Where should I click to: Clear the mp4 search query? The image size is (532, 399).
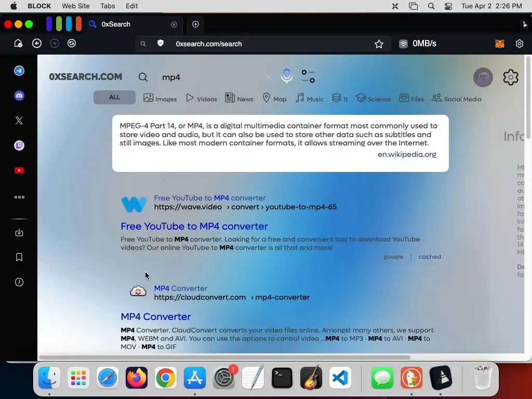click(269, 77)
